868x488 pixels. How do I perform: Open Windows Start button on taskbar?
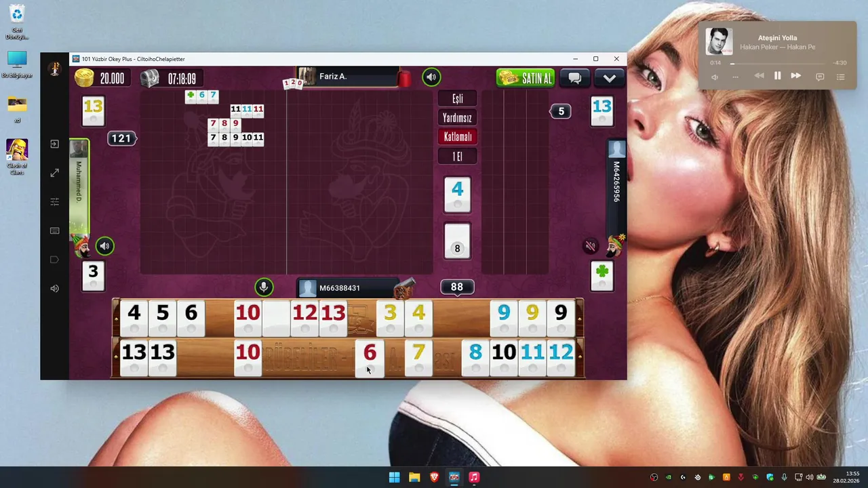tap(394, 477)
